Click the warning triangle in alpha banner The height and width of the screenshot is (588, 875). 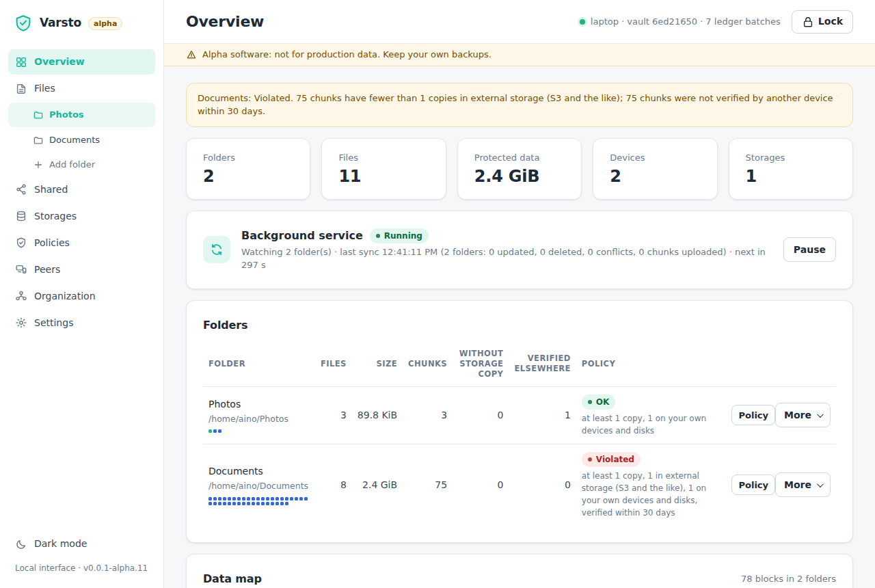191,55
